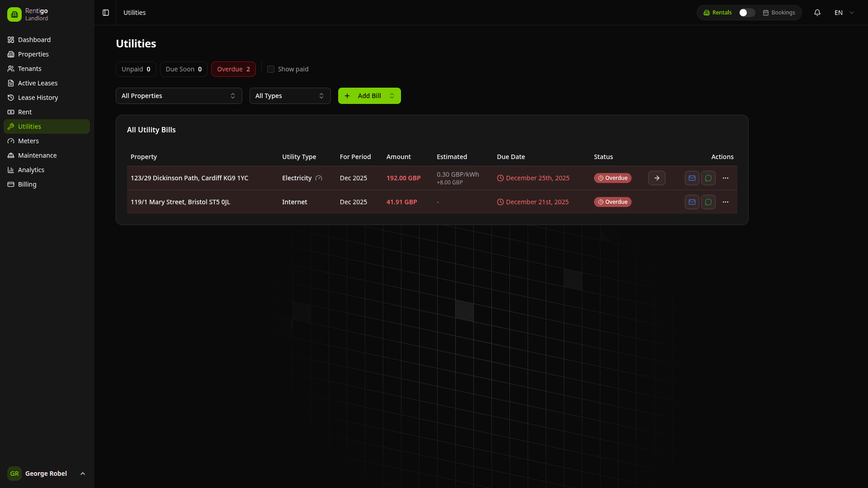The width and height of the screenshot is (868, 488).
Task: Open the more actions menu on the Internet bill row
Action: (x=726, y=202)
